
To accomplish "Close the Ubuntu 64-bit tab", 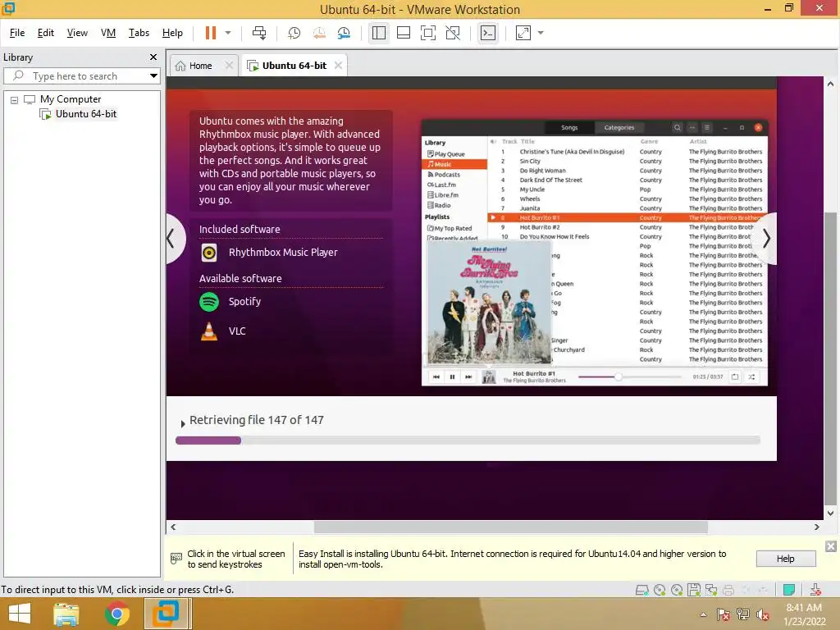I will pos(338,66).
